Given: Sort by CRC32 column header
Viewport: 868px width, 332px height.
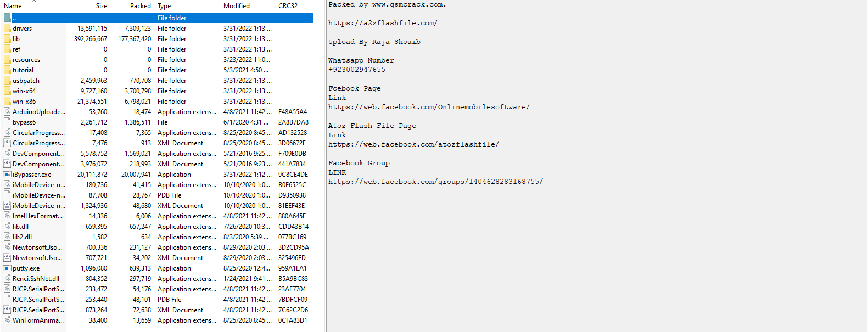Looking at the screenshot, I should [288, 6].
